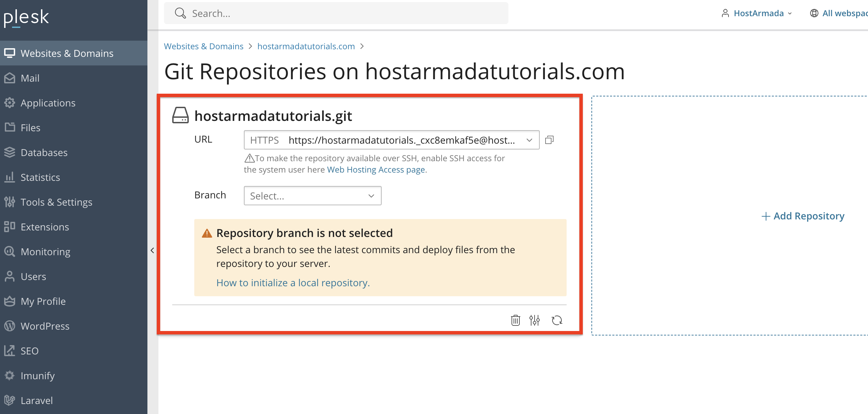
Task: Go to Monitoring page
Action: [74, 252]
